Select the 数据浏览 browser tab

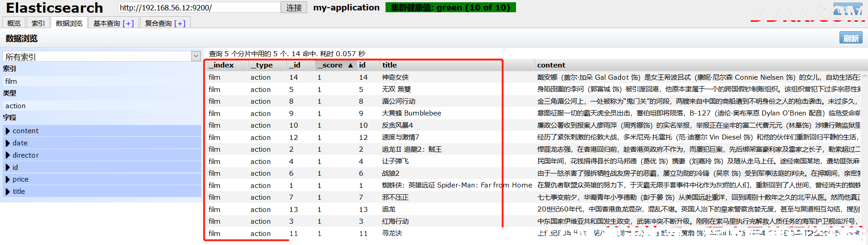pyautogui.click(x=69, y=23)
